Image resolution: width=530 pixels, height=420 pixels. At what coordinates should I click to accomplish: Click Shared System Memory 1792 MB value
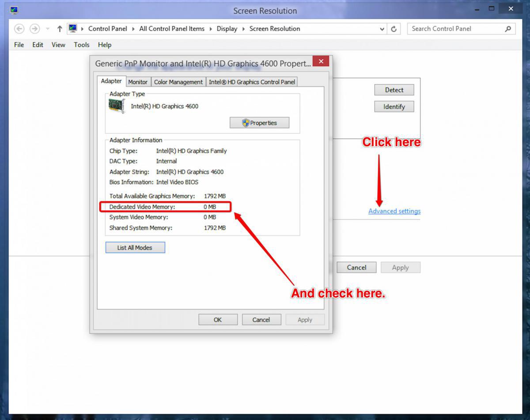(215, 228)
